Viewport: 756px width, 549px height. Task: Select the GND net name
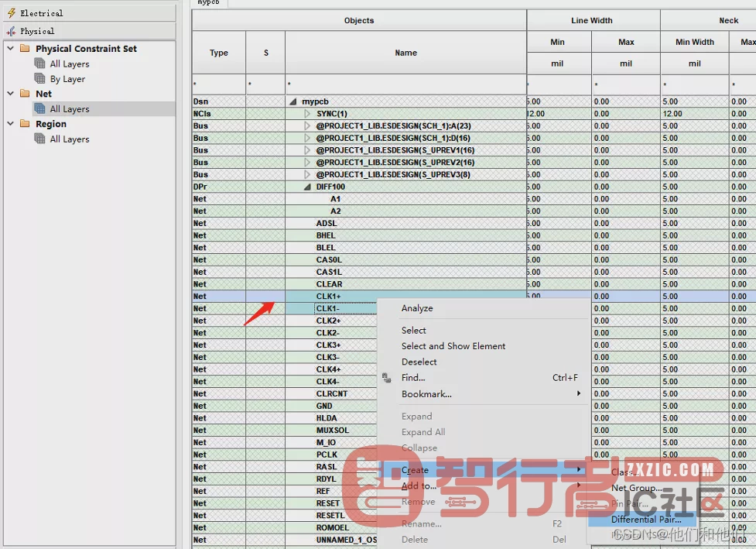(324, 406)
